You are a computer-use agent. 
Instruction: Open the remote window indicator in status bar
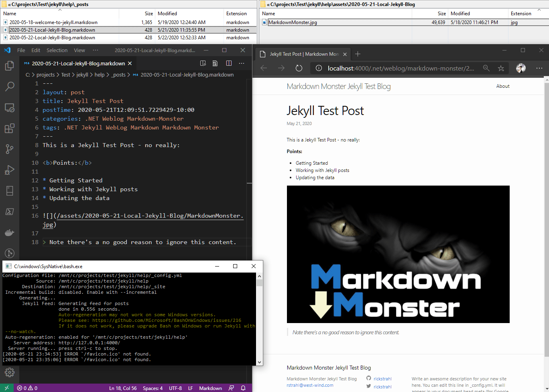pos(7,388)
